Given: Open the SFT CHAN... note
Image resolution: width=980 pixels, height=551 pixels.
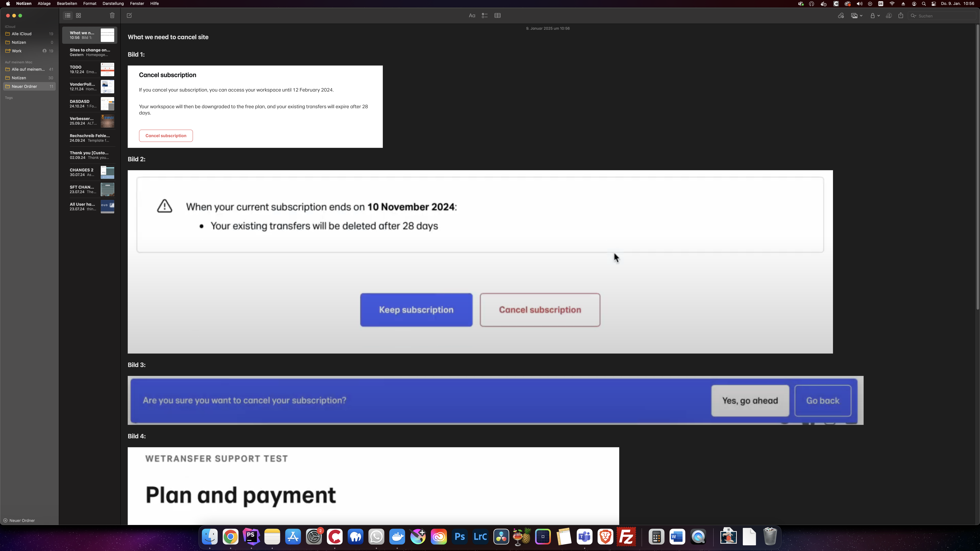Looking at the screenshot, I should [90, 189].
